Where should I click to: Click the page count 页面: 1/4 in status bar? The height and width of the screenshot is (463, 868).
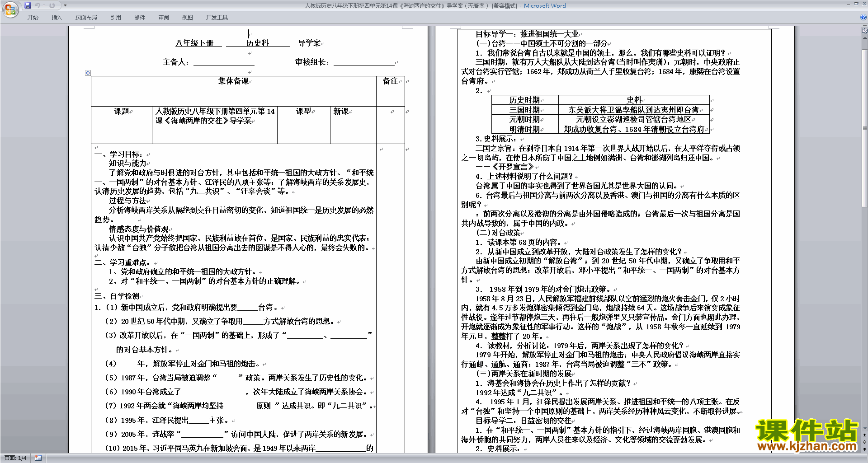15,458
